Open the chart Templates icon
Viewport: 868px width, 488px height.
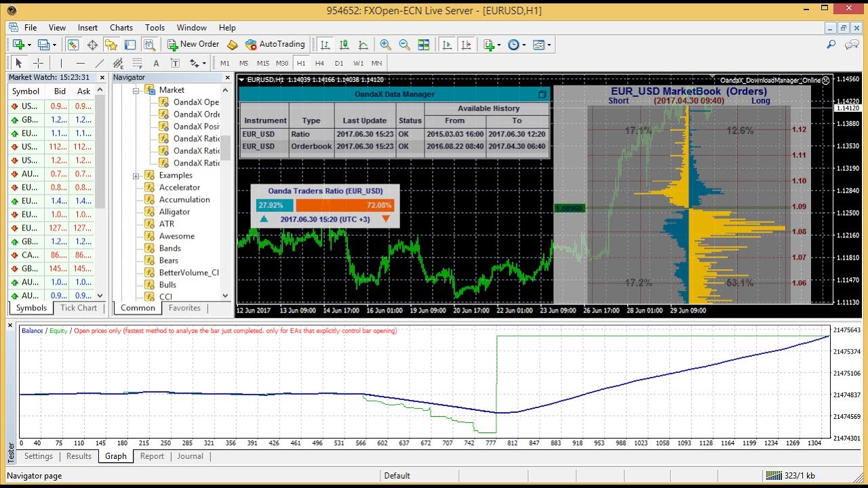[538, 45]
